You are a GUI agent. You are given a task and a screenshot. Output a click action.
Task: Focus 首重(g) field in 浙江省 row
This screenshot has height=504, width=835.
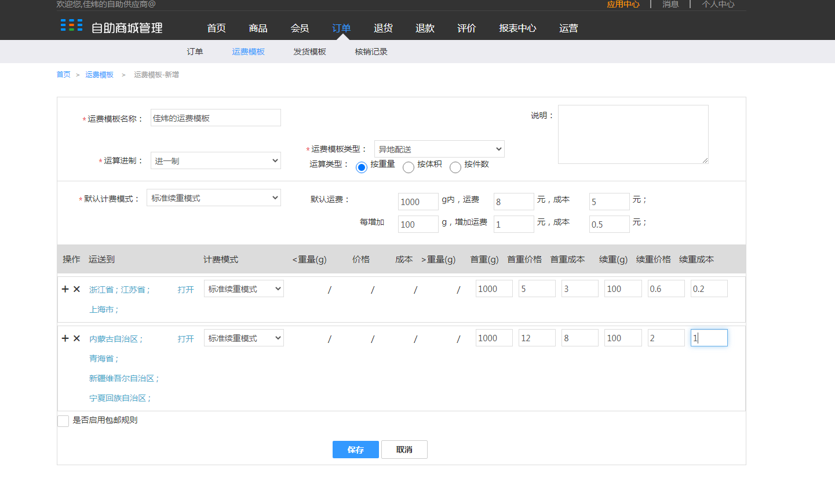pyautogui.click(x=494, y=288)
